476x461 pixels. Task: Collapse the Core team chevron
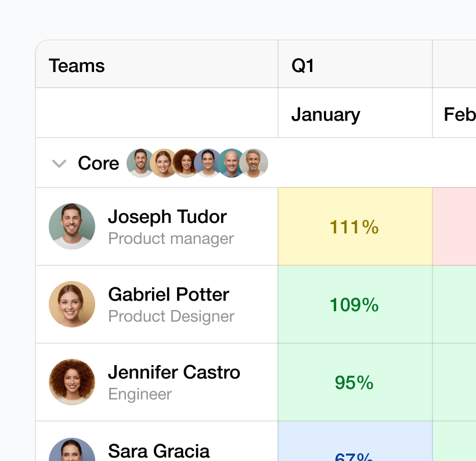(x=59, y=164)
